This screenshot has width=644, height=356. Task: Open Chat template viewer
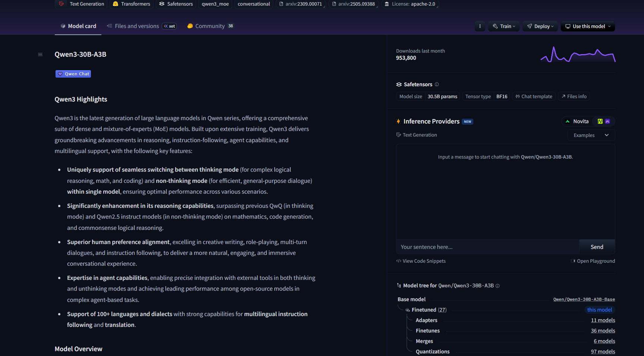coord(534,96)
